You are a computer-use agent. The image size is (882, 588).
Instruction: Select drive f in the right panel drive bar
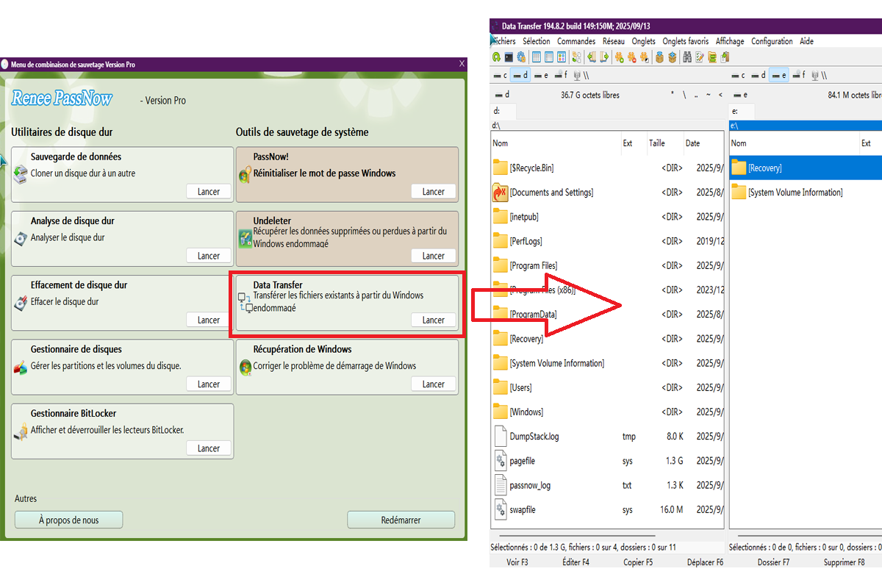798,75
